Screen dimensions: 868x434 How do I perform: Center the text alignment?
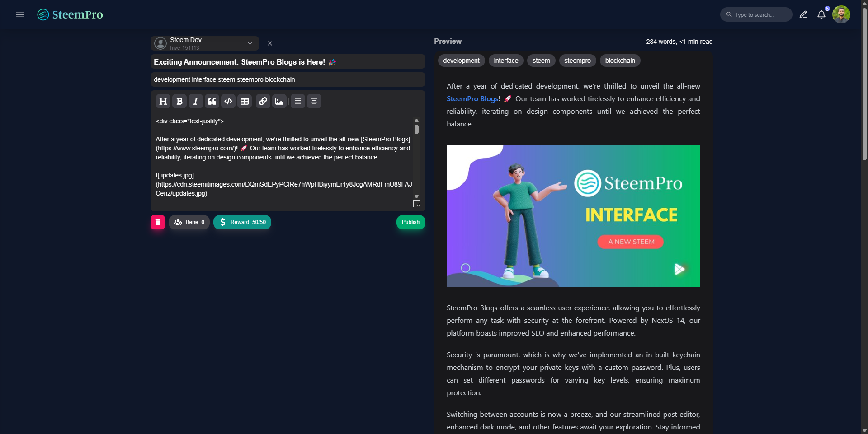point(314,101)
